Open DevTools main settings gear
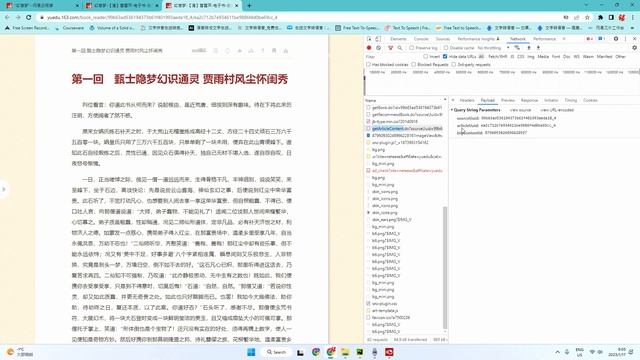The image size is (640, 360). [x=616, y=39]
